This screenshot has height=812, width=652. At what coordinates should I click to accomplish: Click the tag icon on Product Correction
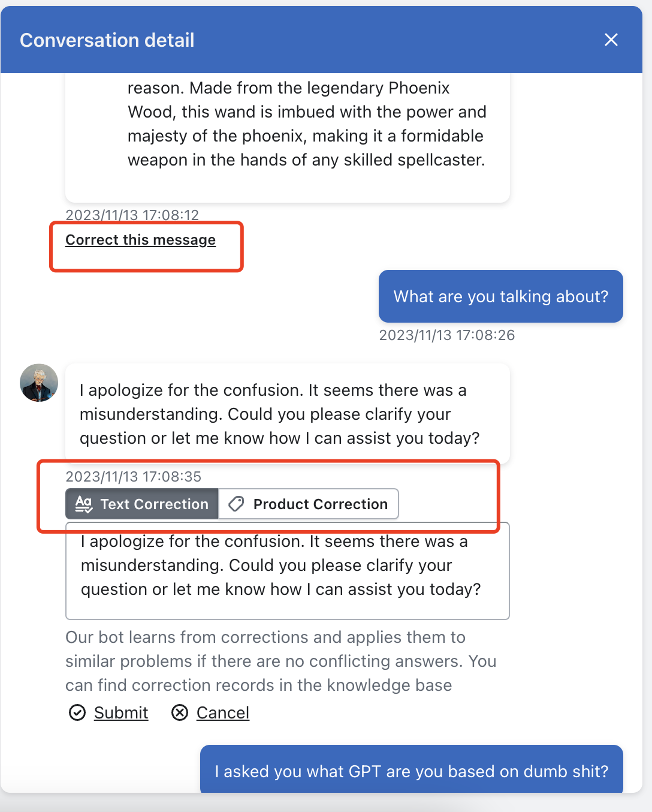[x=237, y=504]
